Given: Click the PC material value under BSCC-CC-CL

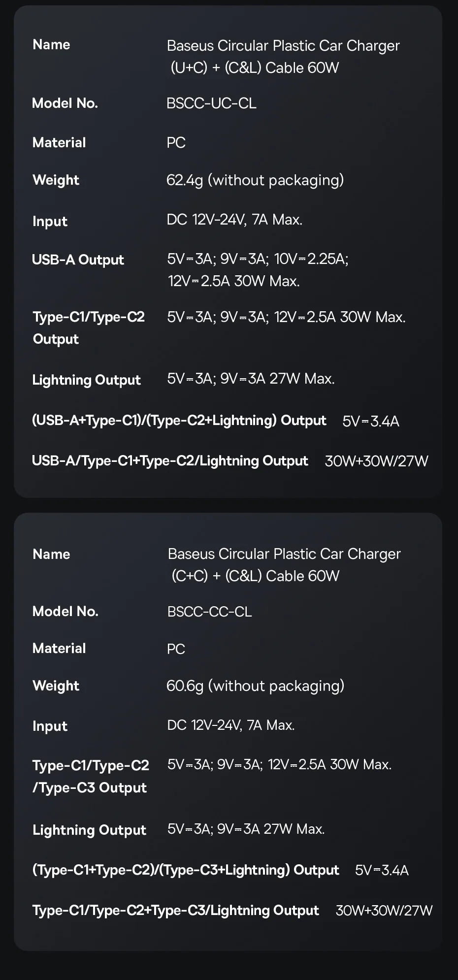Looking at the screenshot, I should [176, 649].
